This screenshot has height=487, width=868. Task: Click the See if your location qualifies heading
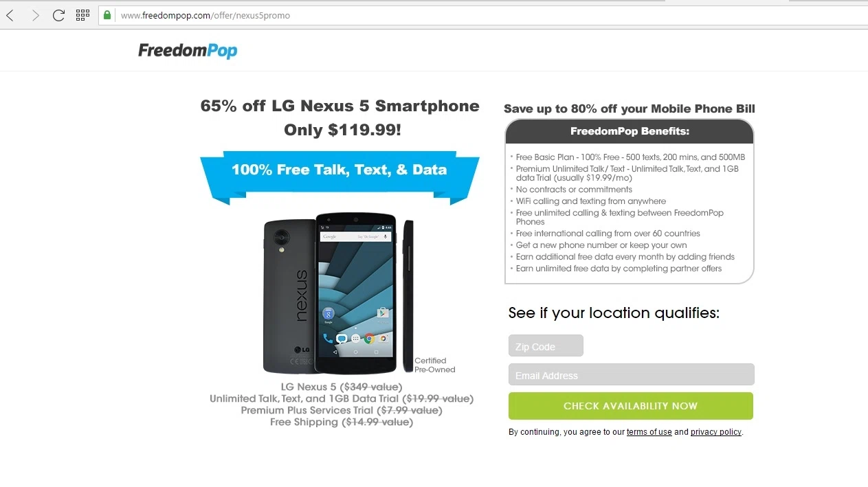(614, 313)
